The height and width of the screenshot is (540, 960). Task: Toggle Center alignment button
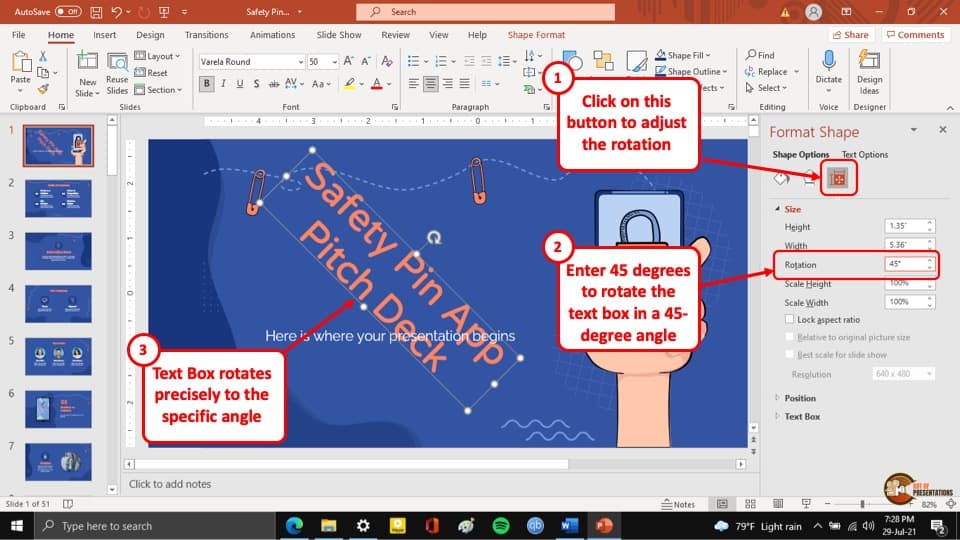click(x=431, y=84)
